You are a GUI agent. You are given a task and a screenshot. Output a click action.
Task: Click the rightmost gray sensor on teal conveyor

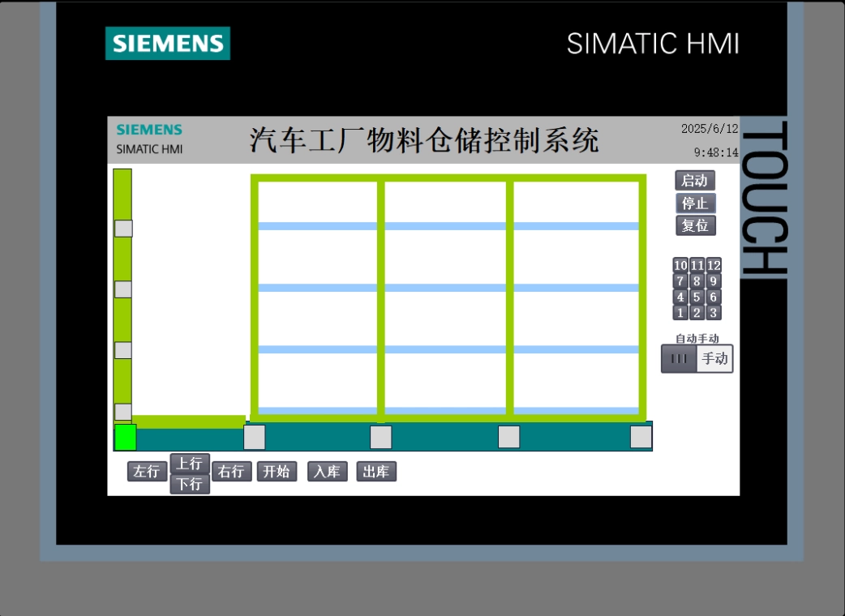[x=641, y=437]
